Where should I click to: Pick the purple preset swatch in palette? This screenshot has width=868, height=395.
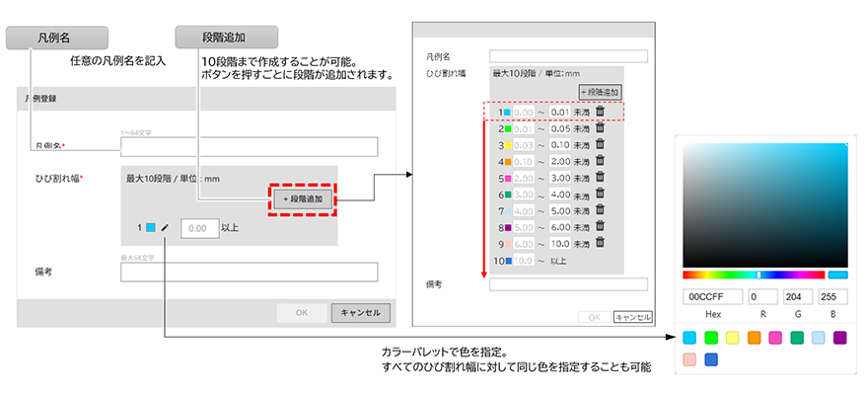tap(839, 338)
